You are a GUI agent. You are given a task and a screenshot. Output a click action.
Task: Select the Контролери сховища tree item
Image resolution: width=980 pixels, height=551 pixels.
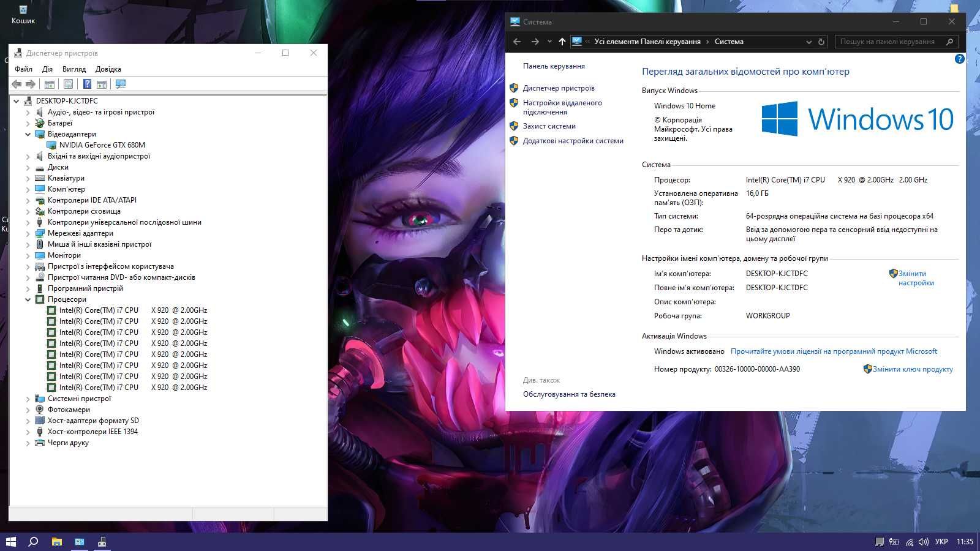84,211
